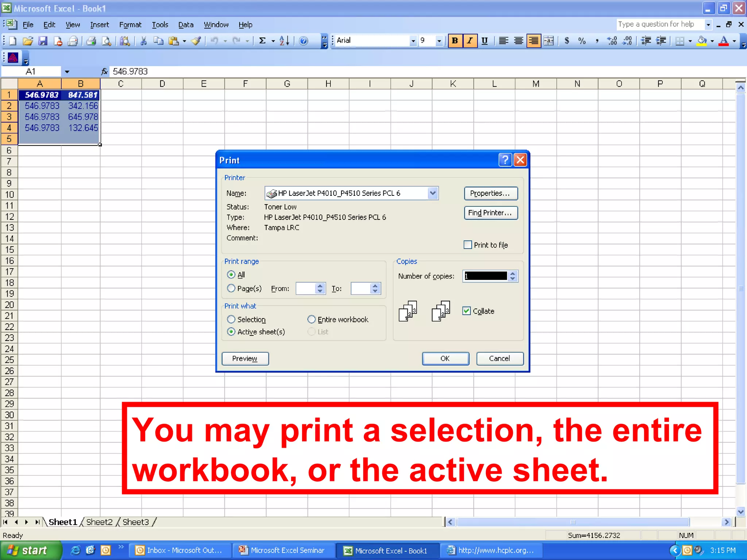Open the AutoSum functions dropdown arrow

point(273,41)
